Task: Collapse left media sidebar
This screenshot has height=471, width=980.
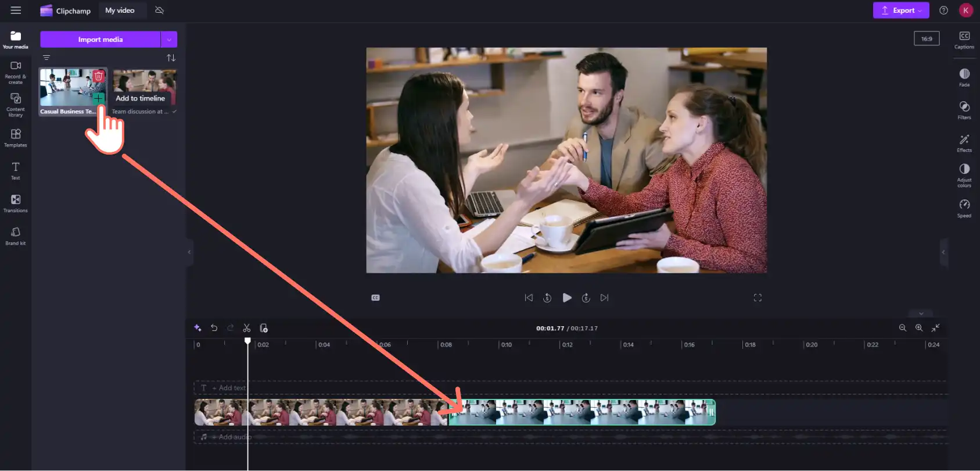Action: (x=189, y=252)
